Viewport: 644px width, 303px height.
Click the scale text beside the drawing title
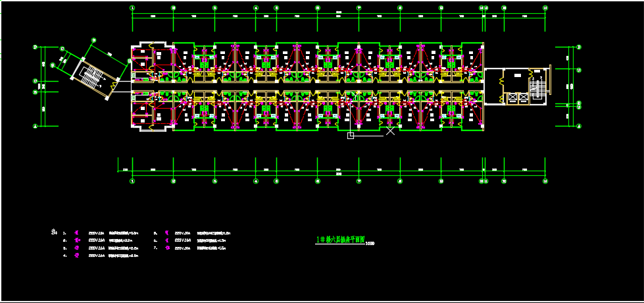pyautogui.click(x=370, y=244)
